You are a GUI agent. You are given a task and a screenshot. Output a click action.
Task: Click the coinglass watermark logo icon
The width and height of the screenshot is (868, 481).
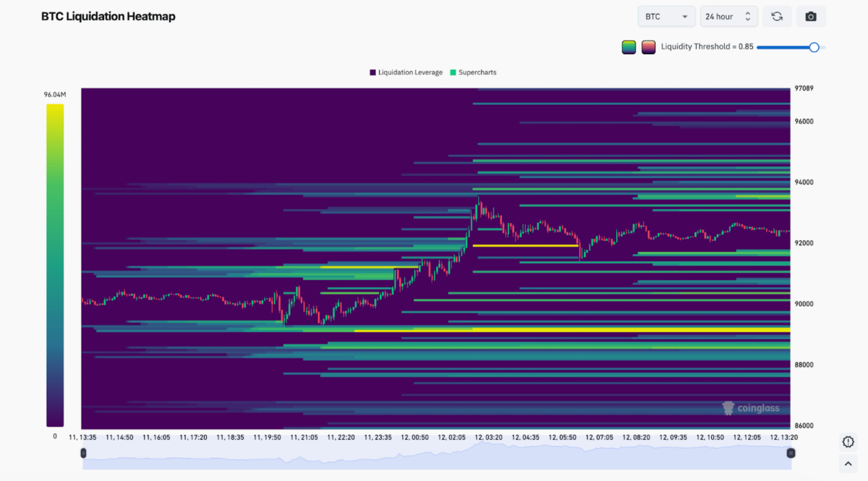pyautogui.click(x=728, y=408)
